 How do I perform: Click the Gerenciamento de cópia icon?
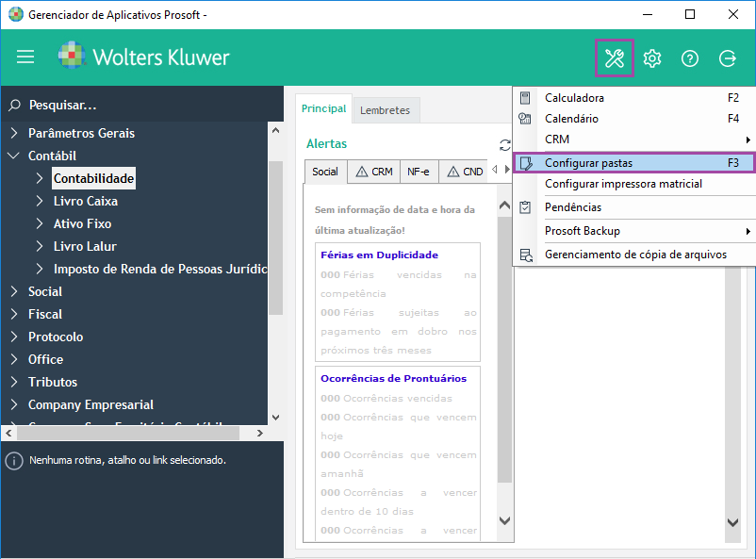coord(526,255)
